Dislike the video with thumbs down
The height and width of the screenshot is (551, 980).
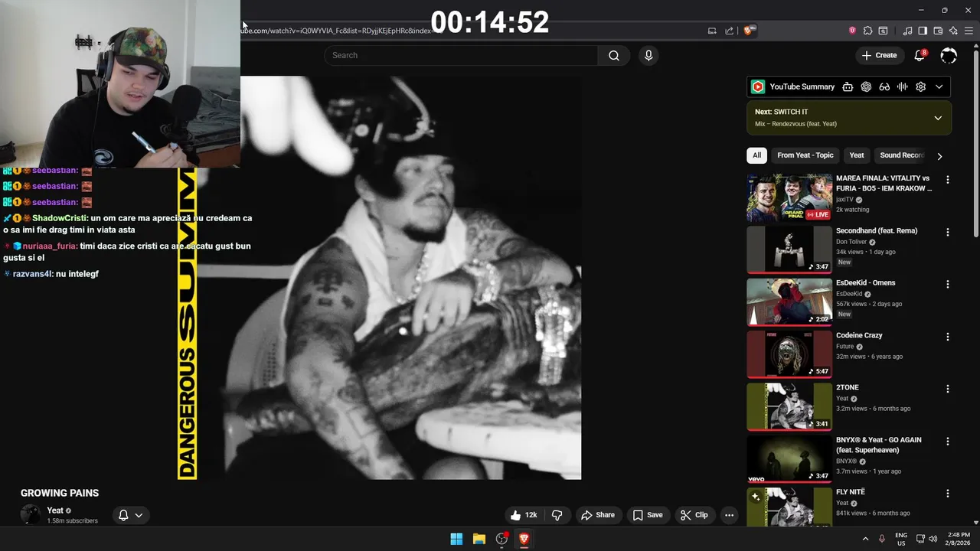(x=557, y=515)
